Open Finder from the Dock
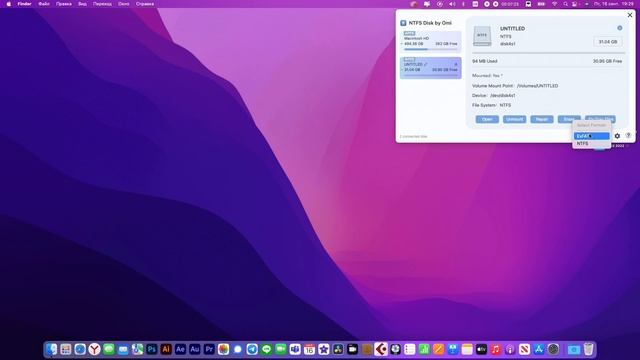The width and height of the screenshot is (640, 360). 51,349
